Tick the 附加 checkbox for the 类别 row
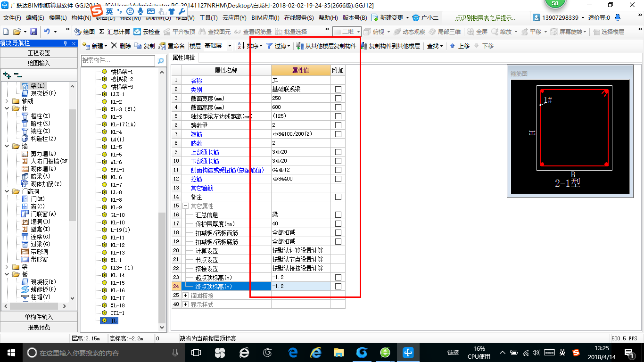The image size is (644, 362). 338,89
